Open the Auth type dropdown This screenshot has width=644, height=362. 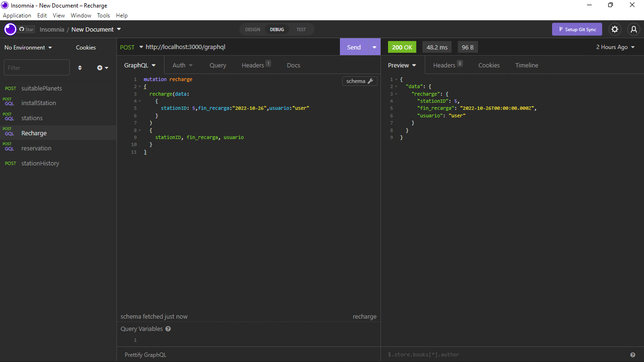[x=182, y=65]
